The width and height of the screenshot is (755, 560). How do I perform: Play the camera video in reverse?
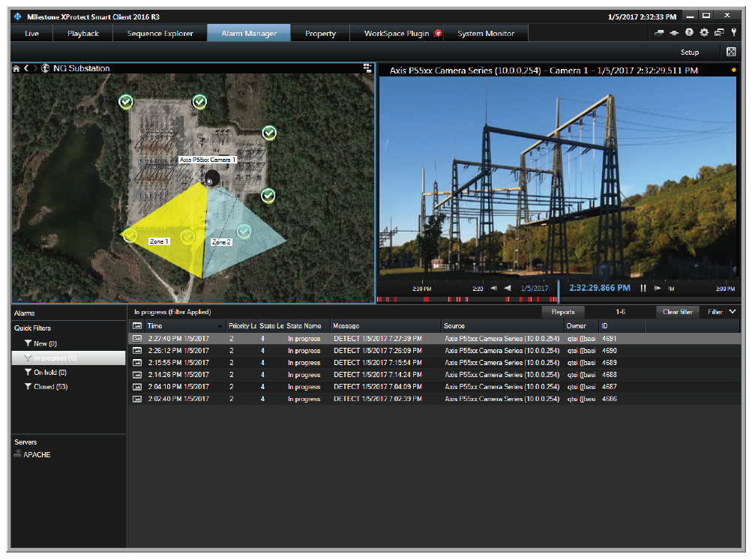point(507,288)
